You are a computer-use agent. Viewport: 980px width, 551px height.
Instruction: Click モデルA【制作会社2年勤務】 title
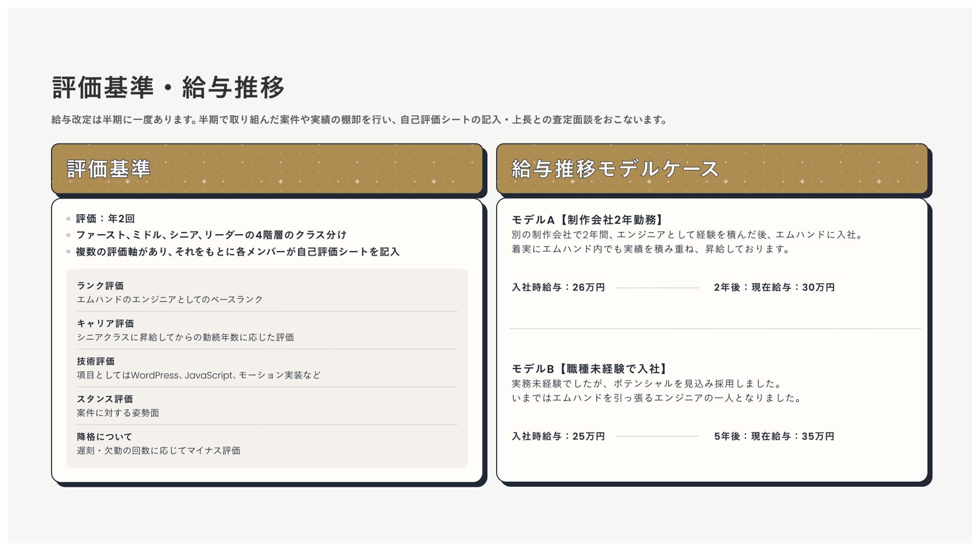pos(589,220)
